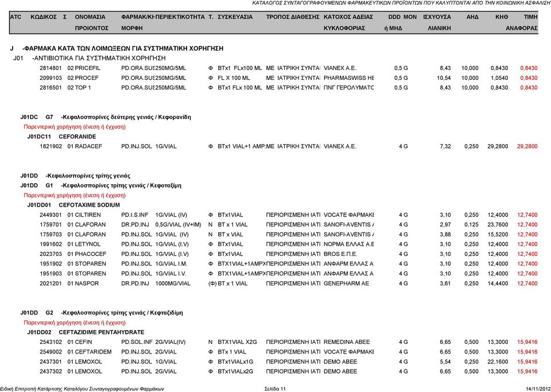Click the page number Σελίδα 11
Image resolution: width=551 pixels, height=392 pixels.
pyautogui.click(x=275, y=389)
